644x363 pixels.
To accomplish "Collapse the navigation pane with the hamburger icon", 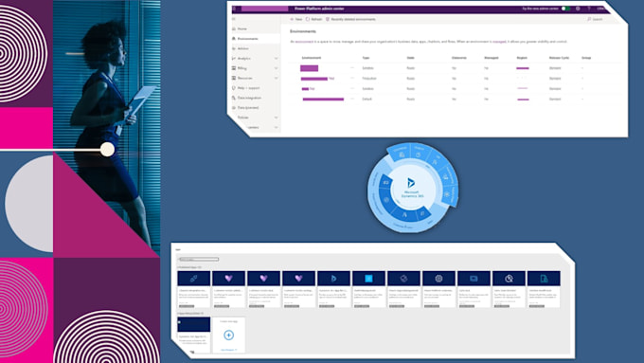I will coord(234,19).
